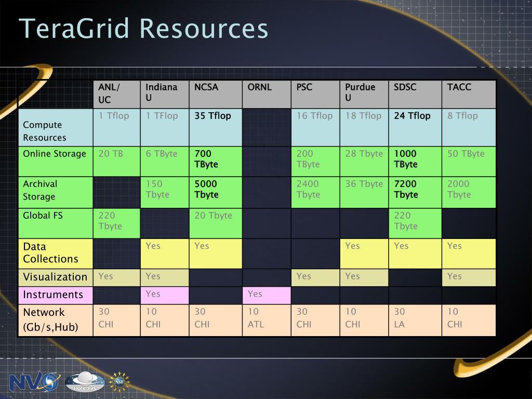
Task: Select the "16 Tflop" PSC cell
Action: coord(315,128)
